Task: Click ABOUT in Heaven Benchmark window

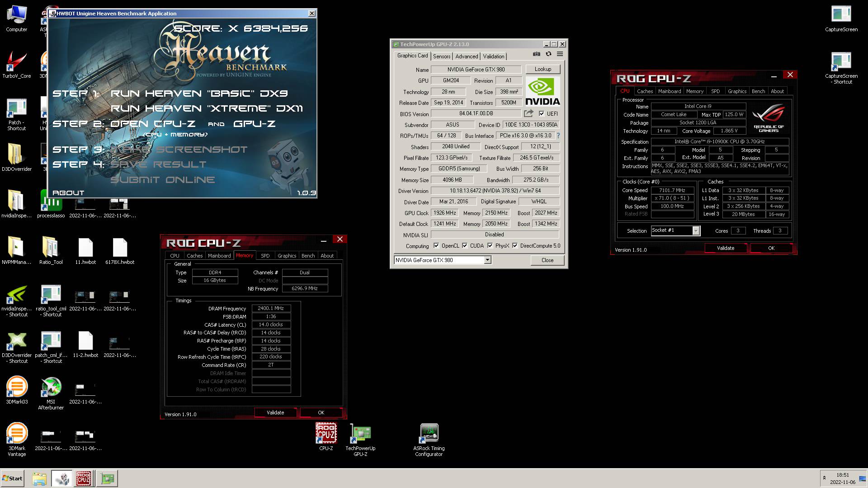Action: 68,193
